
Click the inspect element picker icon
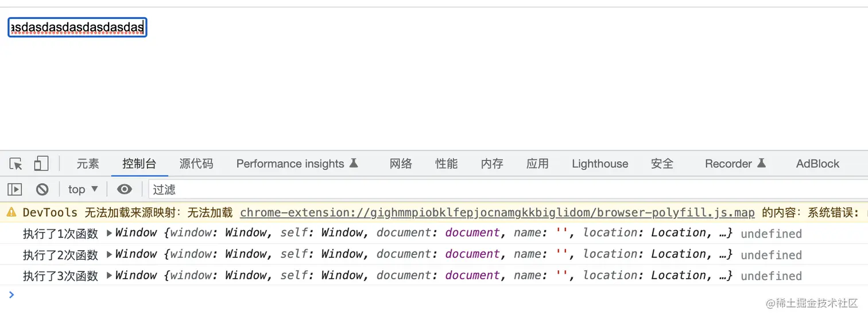click(16, 164)
